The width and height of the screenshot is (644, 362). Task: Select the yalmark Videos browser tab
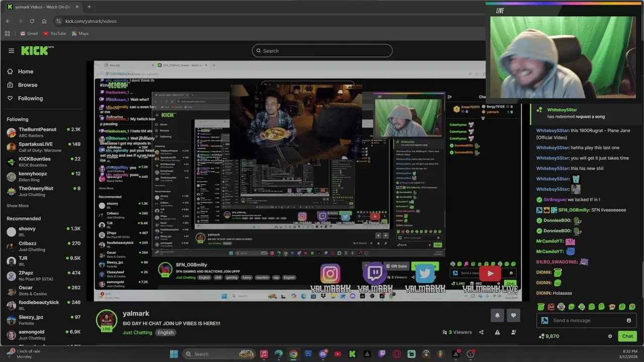coord(43,7)
